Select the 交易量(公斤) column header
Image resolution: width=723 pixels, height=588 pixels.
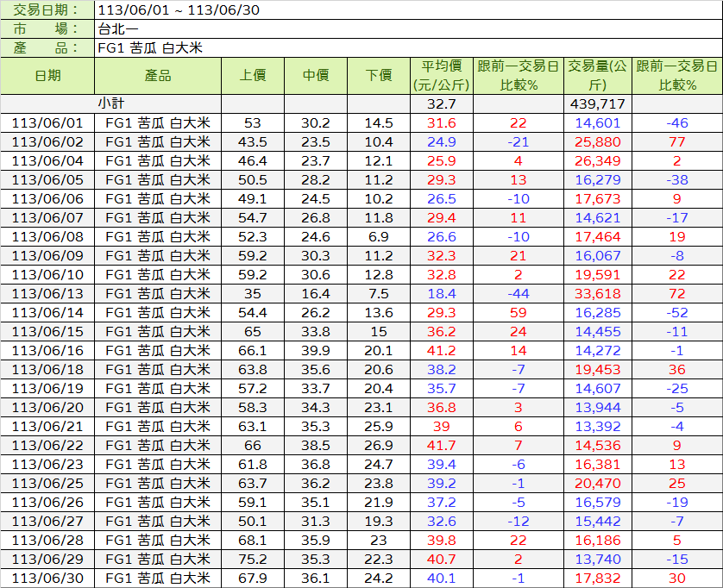click(597, 76)
